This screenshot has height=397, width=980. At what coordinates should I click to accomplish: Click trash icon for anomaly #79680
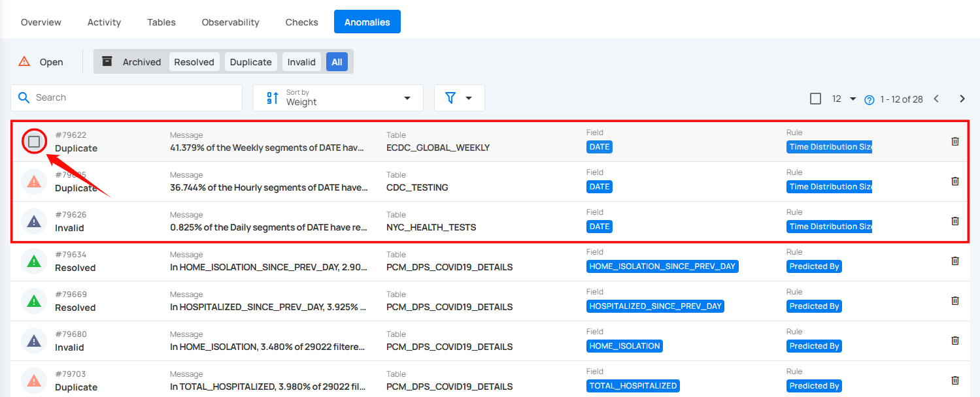click(955, 340)
